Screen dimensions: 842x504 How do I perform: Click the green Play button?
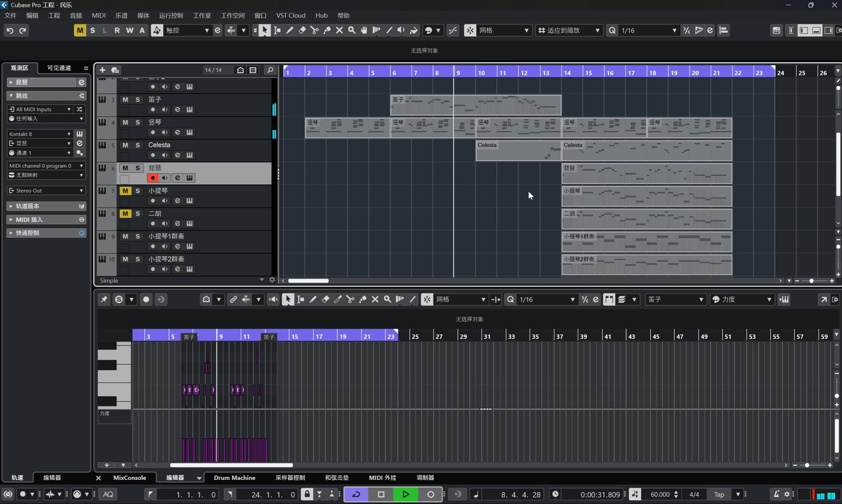tap(405, 495)
